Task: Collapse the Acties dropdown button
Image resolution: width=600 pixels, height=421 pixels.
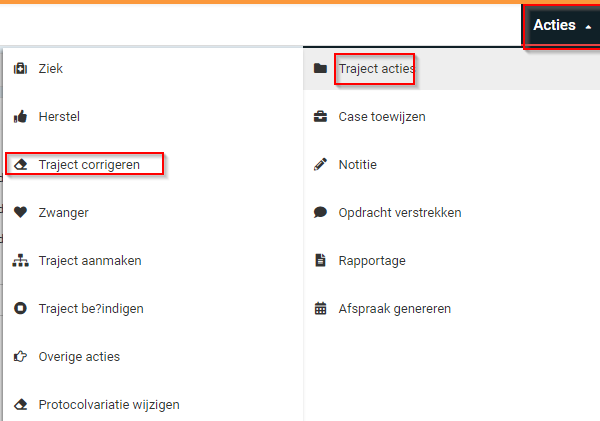Action: click(x=562, y=25)
